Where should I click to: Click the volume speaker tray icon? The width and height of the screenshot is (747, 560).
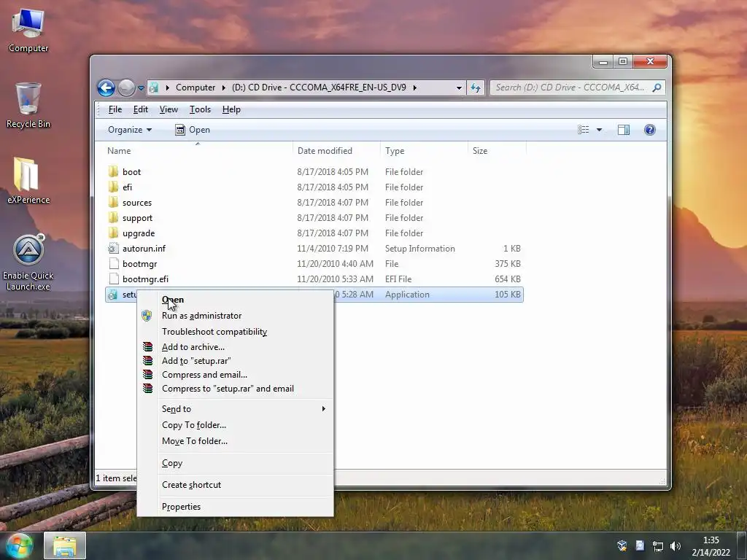tap(676, 545)
